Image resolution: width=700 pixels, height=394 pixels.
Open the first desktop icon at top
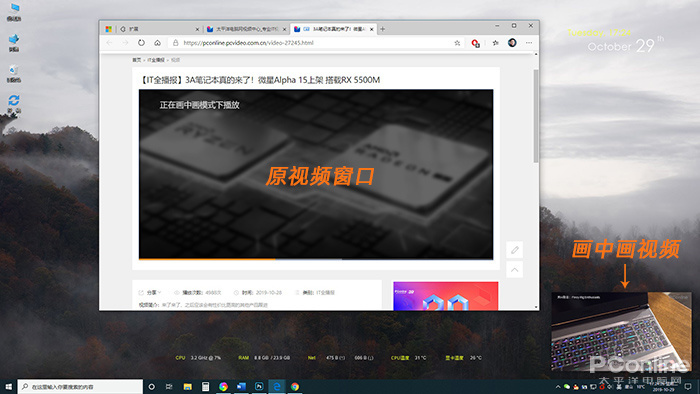point(14,12)
